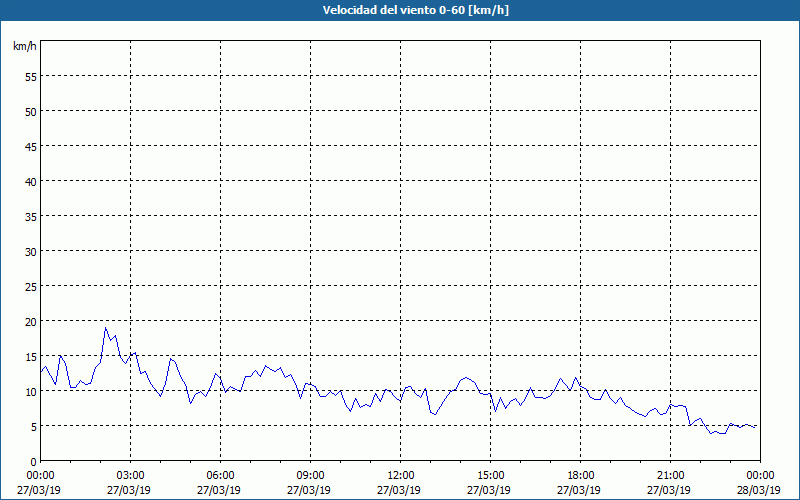
Task: Click the 10 value on the y-axis
Action: click(31, 392)
